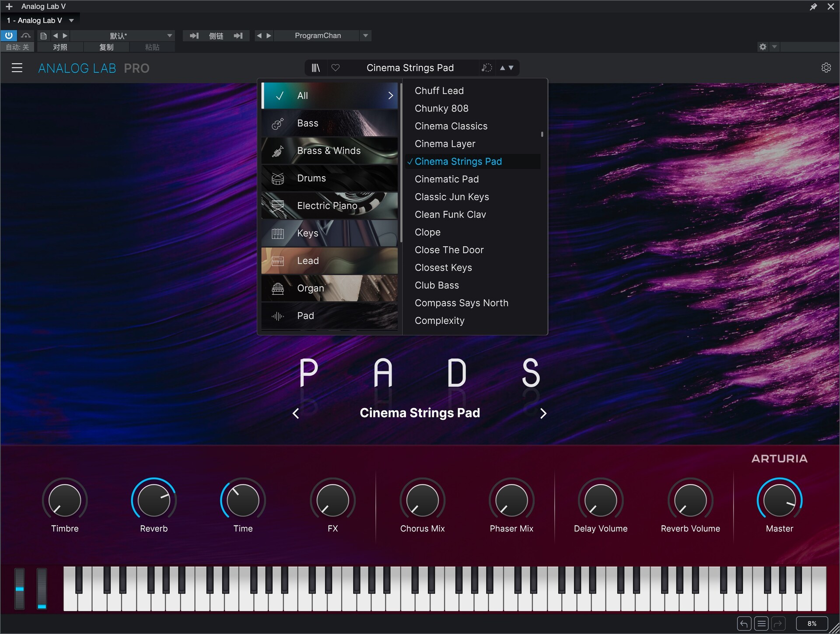Click the 复制 copy button
840x634 pixels.
106,47
